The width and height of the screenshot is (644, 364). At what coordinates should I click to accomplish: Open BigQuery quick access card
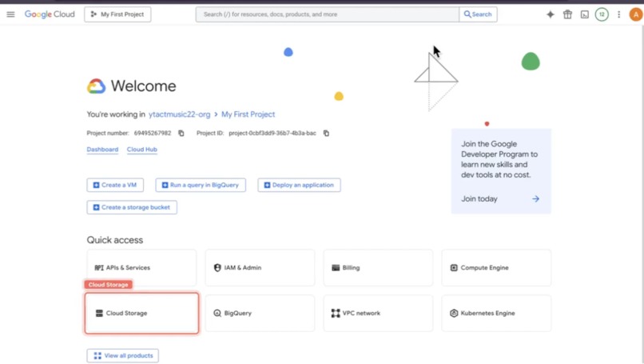click(260, 313)
